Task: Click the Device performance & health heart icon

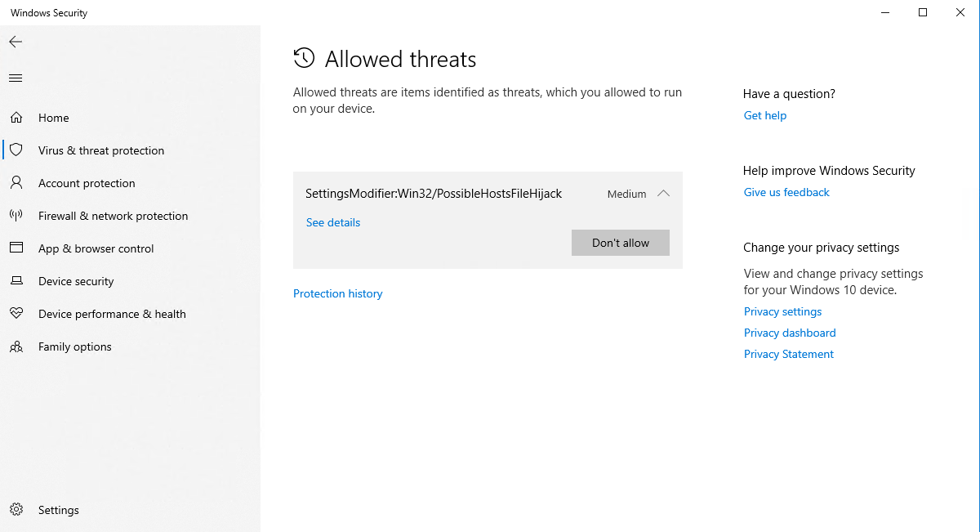Action: (x=16, y=314)
